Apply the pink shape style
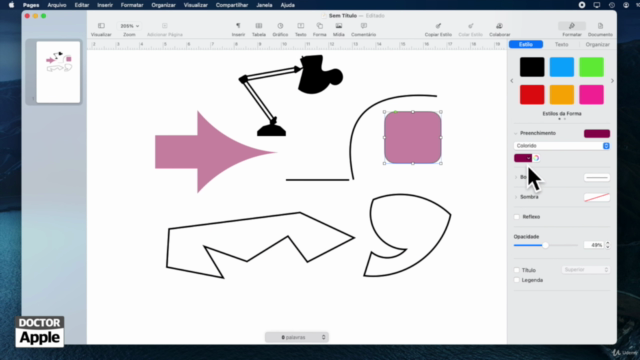Viewport: 640px width, 360px height. (x=591, y=95)
